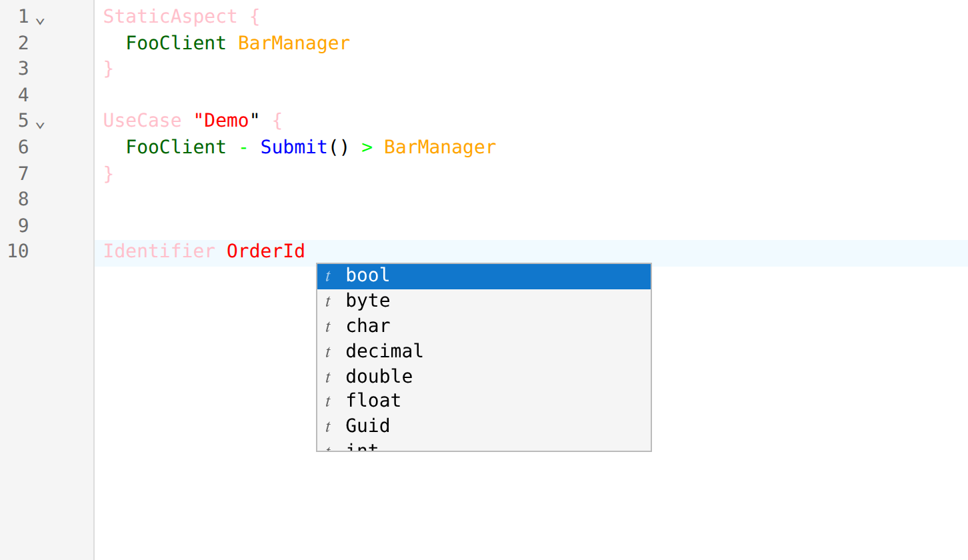Pick char from autocomplete suggestions
Screen dimensions: 968x560
(484, 327)
